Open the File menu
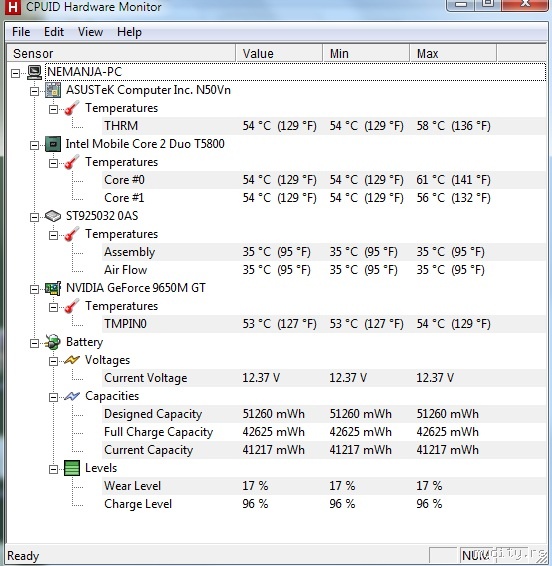This screenshot has width=552, height=566. point(21,32)
